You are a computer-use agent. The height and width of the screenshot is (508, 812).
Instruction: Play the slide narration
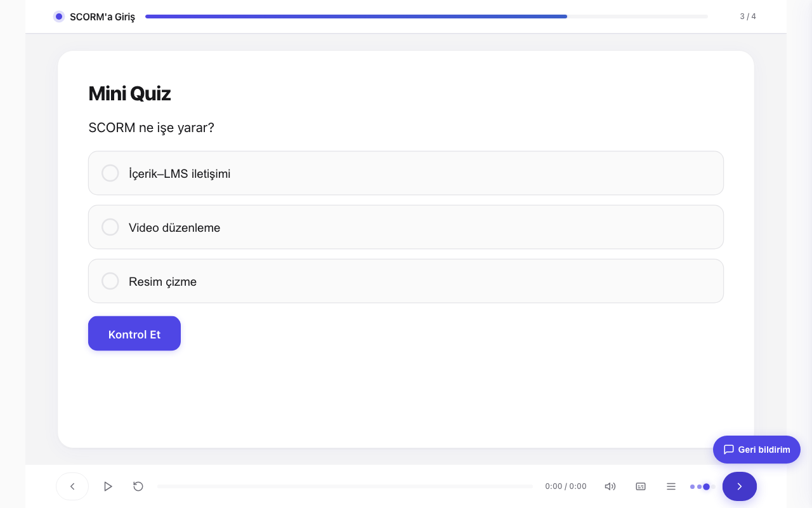pos(108,486)
